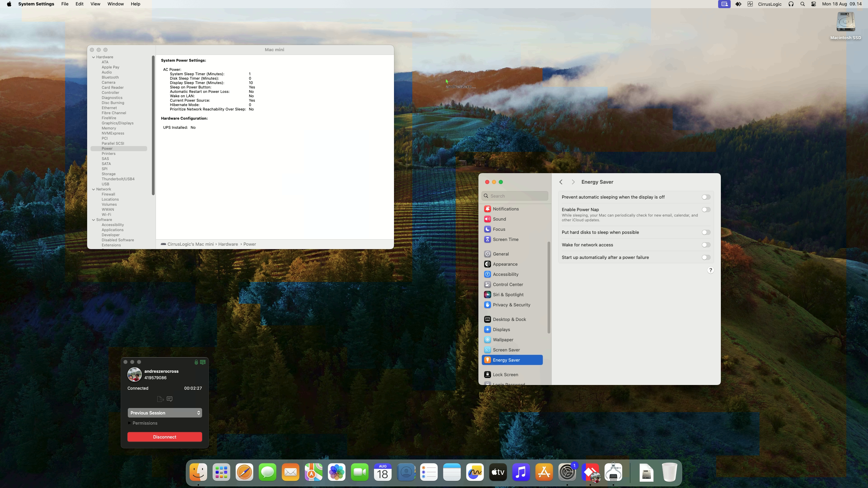The width and height of the screenshot is (868, 488).
Task: Open Control Center from menu bar
Action: tap(813, 4)
